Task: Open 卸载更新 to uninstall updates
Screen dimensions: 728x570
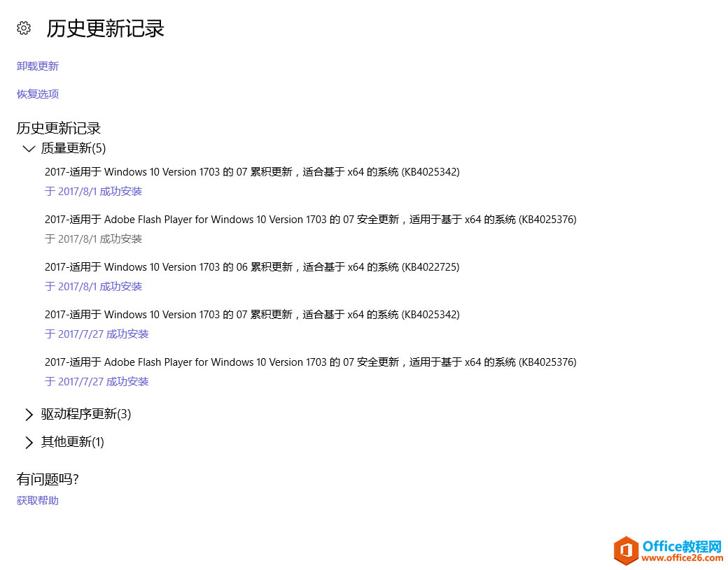Action: (x=37, y=66)
